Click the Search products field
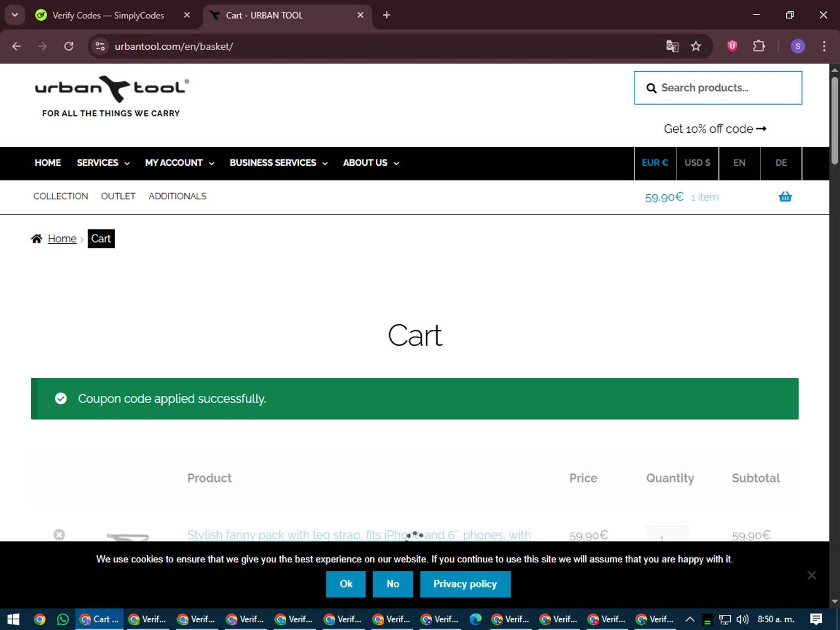 tap(718, 87)
